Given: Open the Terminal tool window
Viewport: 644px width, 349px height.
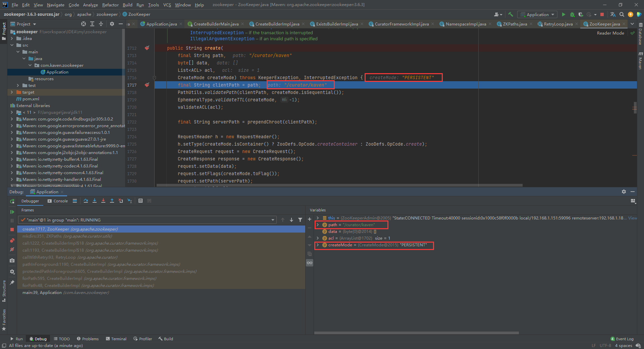Looking at the screenshot, I should pyautogui.click(x=116, y=339).
